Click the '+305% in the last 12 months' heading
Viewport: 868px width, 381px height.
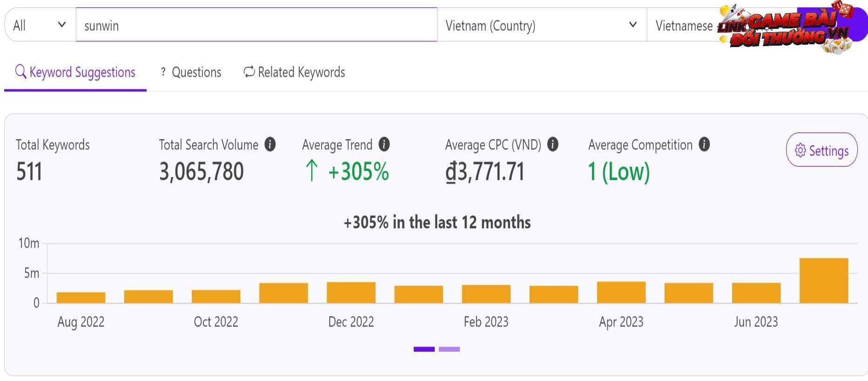click(437, 222)
